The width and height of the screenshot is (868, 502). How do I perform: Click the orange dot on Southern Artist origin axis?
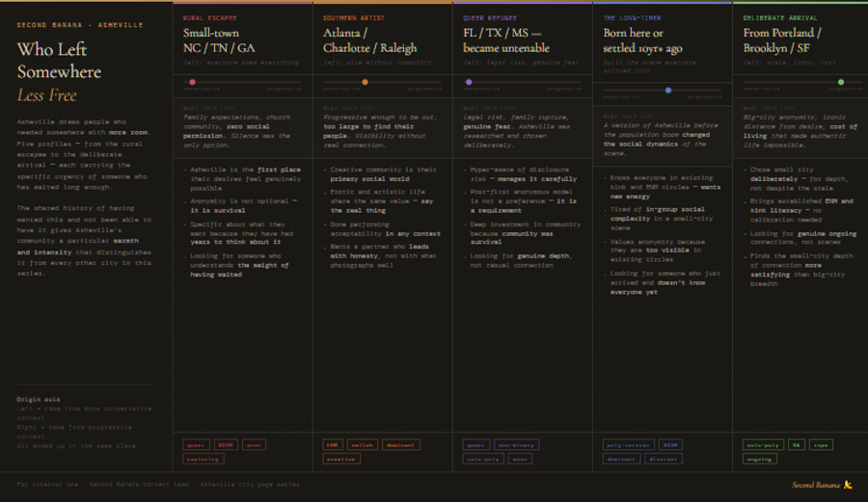point(365,82)
